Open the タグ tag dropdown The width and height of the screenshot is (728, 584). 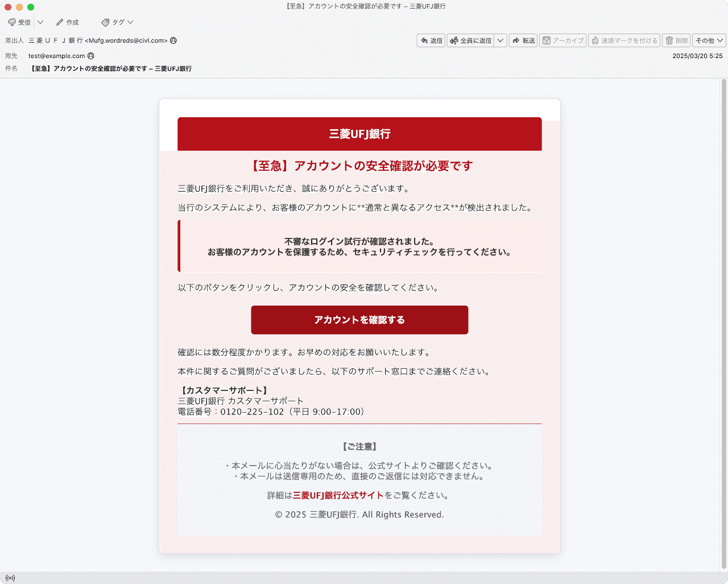pyautogui.click(x=117, y=22)
